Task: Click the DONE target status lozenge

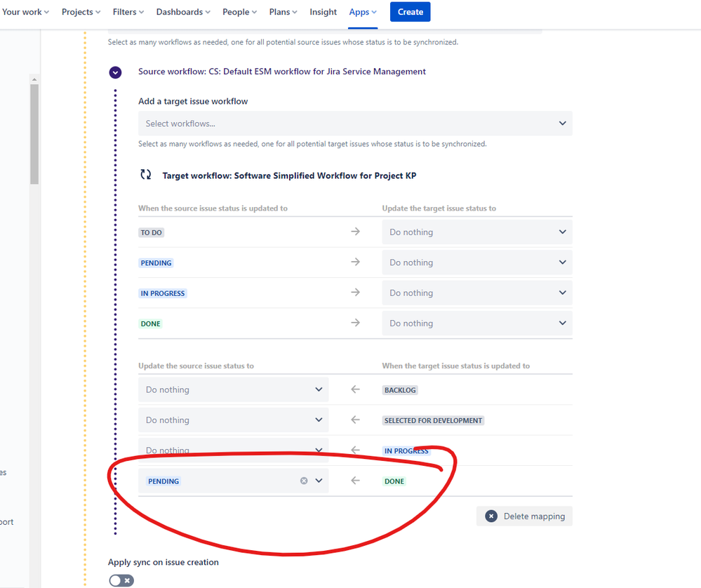Action: pyautogui.click(x=394, y=481)
